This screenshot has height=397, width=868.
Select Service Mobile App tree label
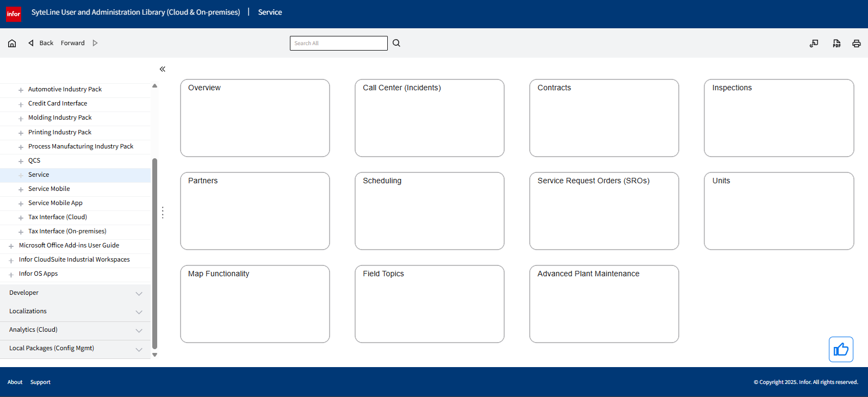(x=55, y=203)
